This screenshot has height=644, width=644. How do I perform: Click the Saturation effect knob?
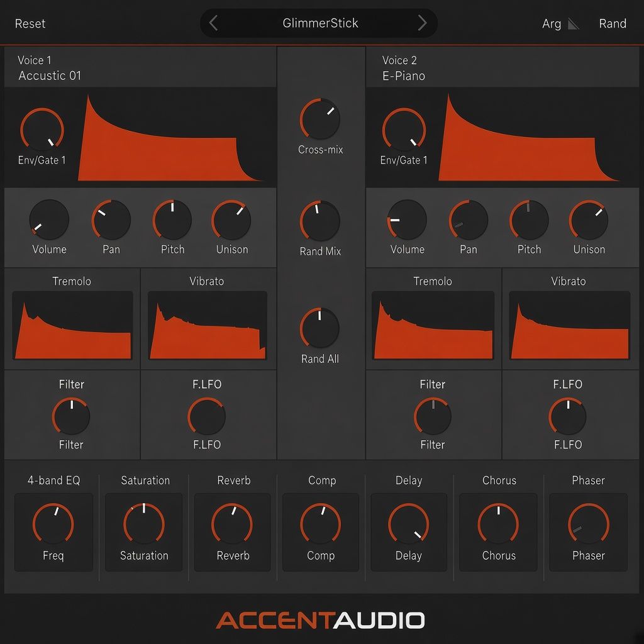(x=144, y=524)
